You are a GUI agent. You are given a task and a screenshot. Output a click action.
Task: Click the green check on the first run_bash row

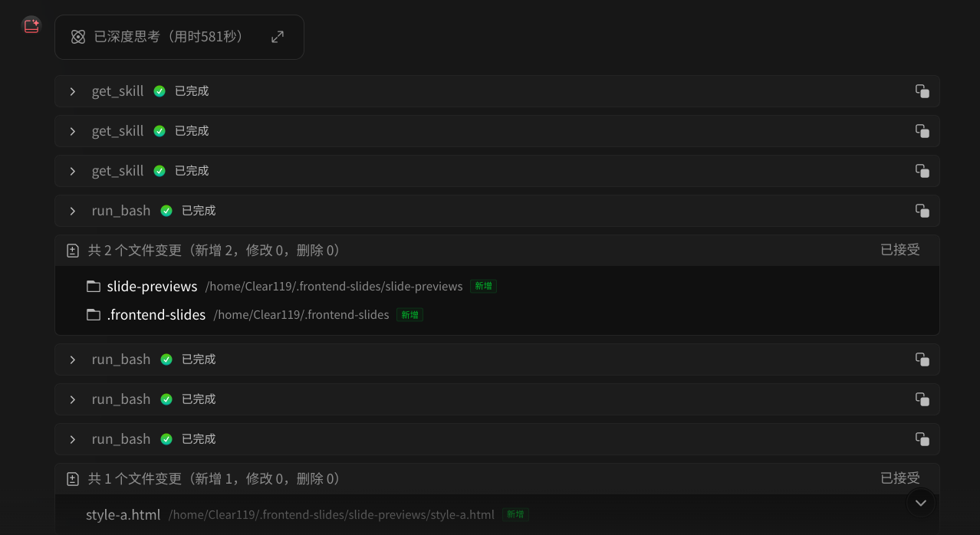pyautogui.click(x=166, y=211)
